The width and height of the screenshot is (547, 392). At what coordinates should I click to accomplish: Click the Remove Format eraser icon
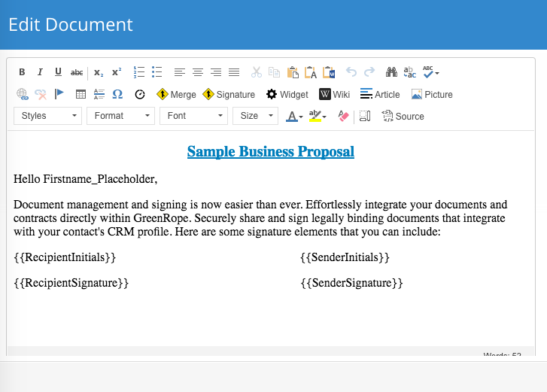point(343,116)
